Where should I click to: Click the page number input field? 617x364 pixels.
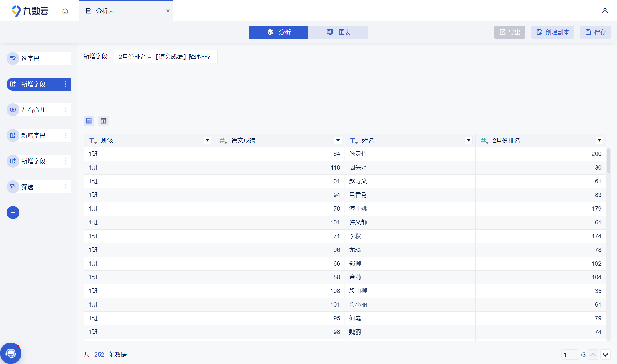[x=570, y=355]
